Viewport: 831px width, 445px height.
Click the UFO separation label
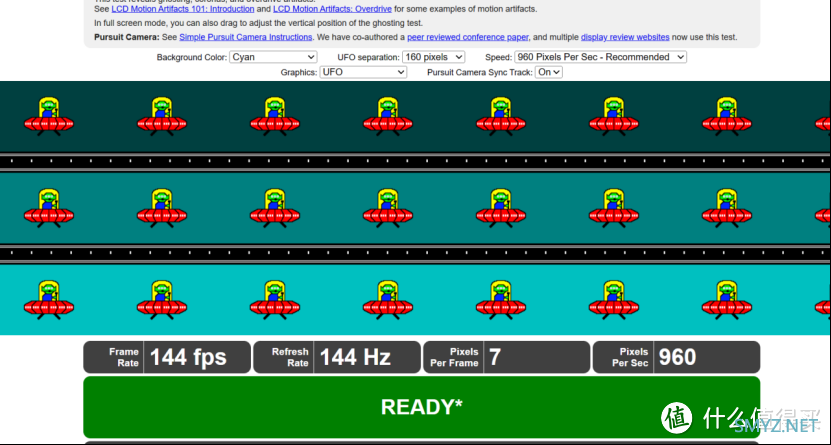[368, 57]
